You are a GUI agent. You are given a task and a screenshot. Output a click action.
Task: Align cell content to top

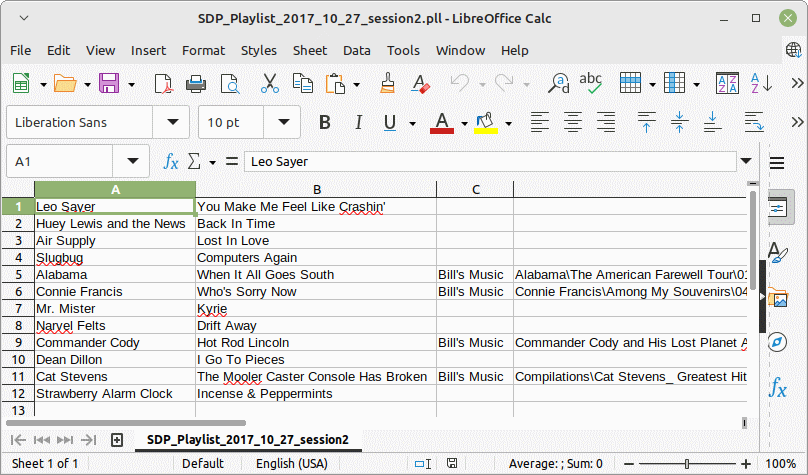647,123
